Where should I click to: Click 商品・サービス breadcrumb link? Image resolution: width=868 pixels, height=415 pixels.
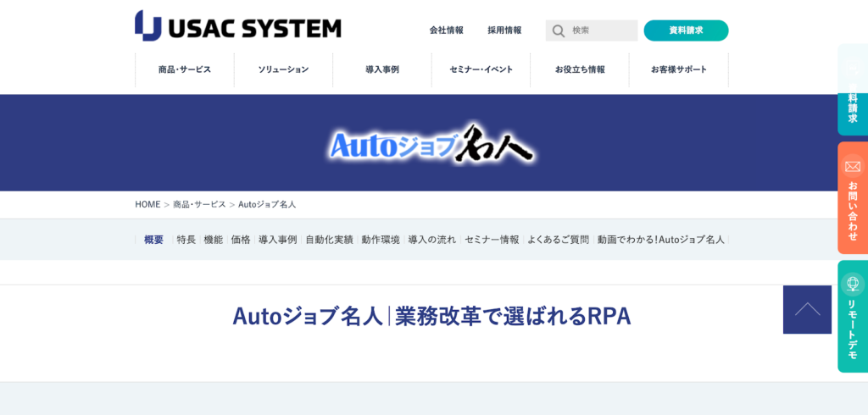[x=199, y=204]
